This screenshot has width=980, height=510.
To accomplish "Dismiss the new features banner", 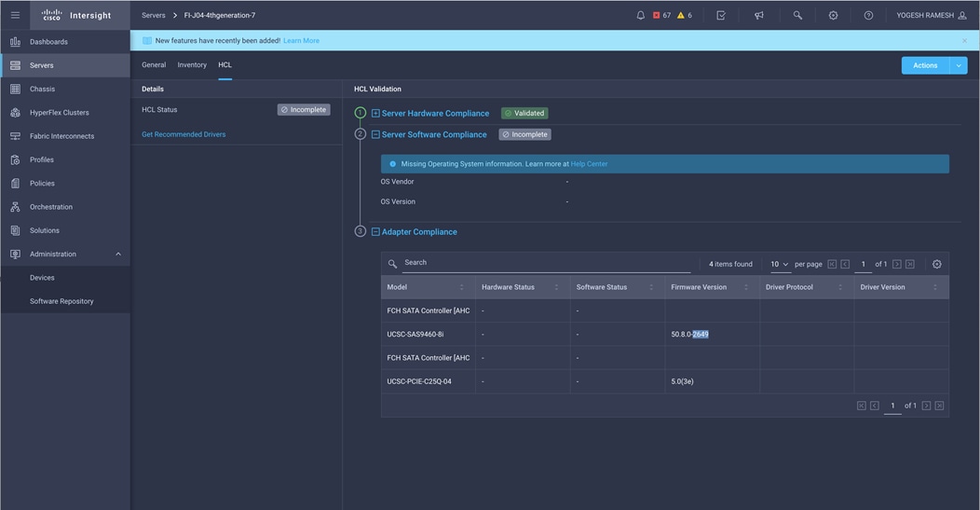I will tap(964, 41).
